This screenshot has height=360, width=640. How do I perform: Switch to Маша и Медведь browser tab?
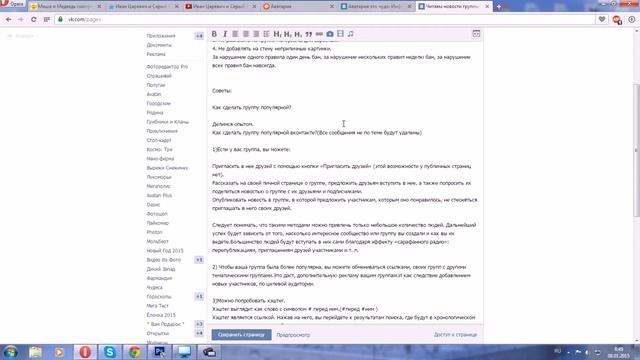[66, 7]
